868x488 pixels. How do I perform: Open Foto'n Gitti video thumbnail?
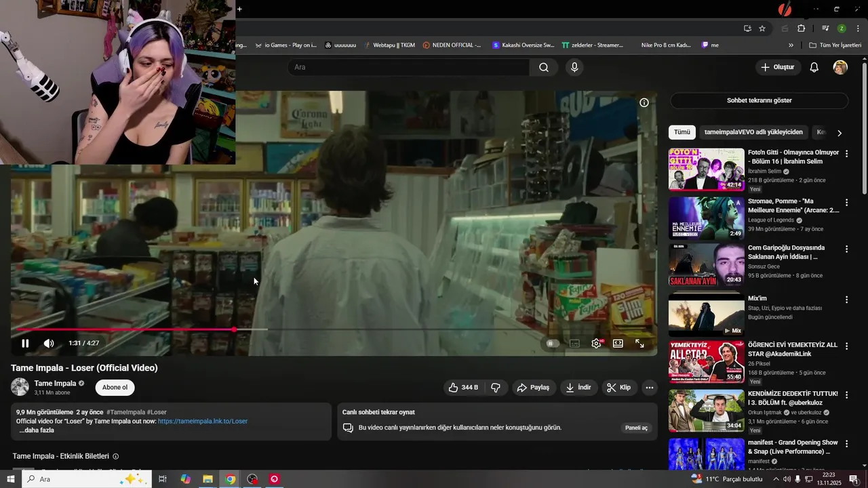tap(707, 169)
